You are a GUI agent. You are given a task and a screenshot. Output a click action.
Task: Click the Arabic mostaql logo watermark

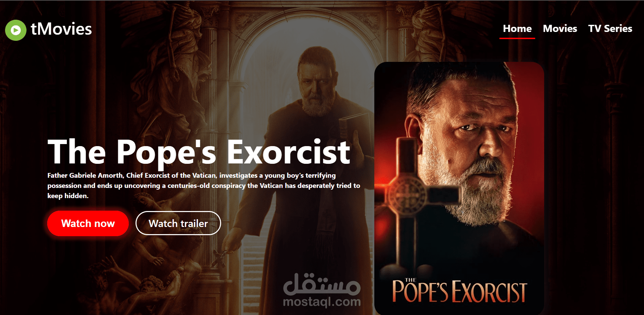click(x=322, y=284)
